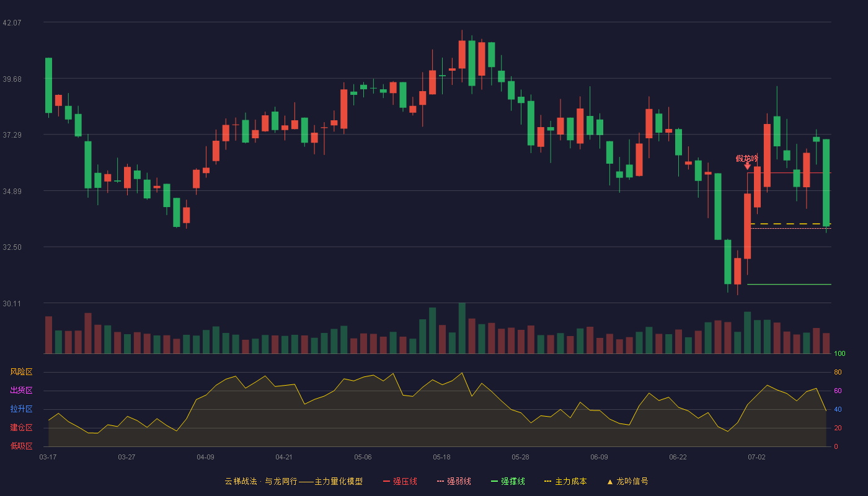Click the orange 80 indicator axis value
The height and width of the screenshot is (496, 868).
click(838, 372)
